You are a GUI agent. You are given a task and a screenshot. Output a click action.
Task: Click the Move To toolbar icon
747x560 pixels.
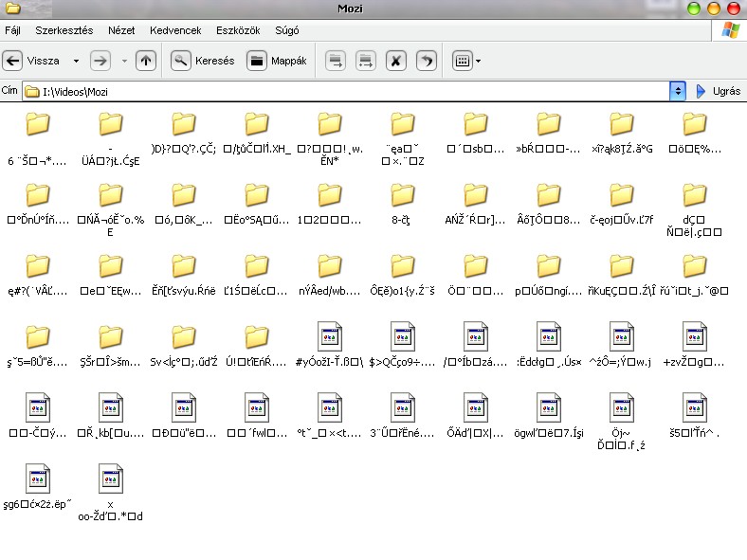(x=336, y=61)
